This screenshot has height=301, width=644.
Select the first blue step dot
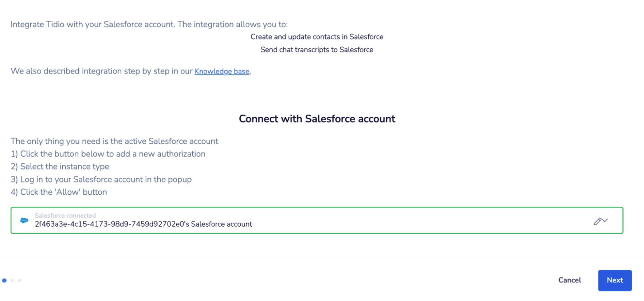4,280
